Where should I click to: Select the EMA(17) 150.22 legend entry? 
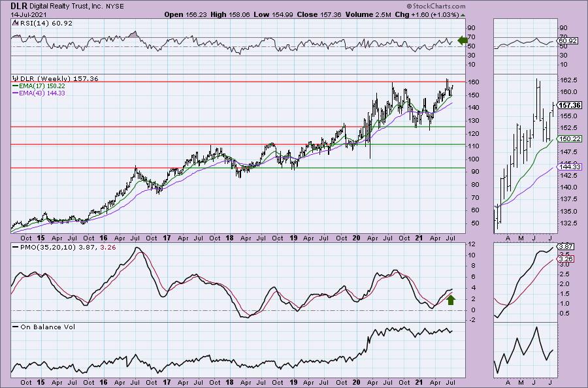[42, 86]
